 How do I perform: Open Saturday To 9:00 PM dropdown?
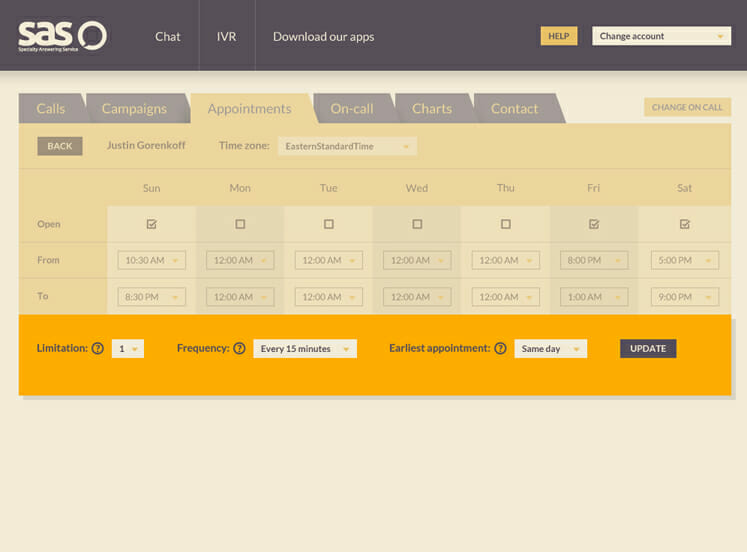(684, 297)
